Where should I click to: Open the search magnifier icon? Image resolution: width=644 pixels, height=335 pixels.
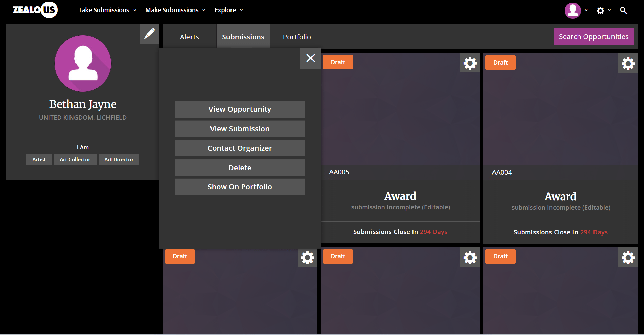click(623, 11)
